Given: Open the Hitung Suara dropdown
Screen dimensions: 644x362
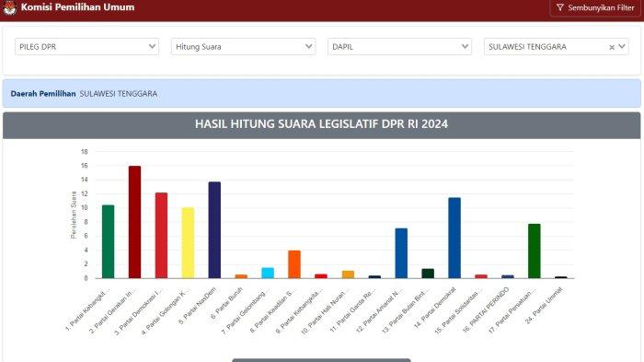Looking at the screenshot, I should coord(243,46).
